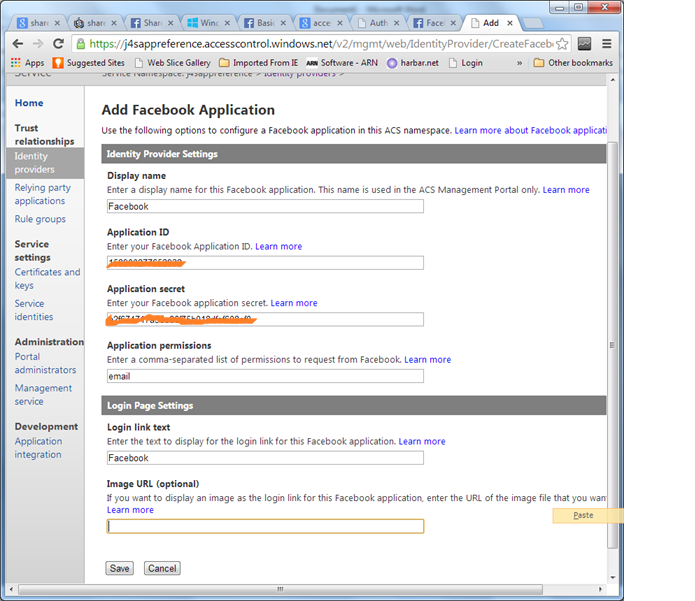
Task: Open Portal administrators
Action: pyautogui.click(x=45, y=363)
